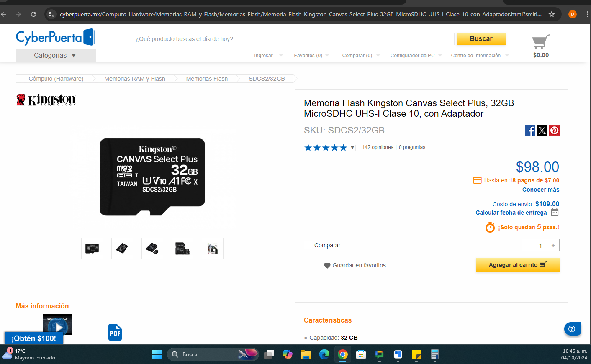Click the quantity input field
Image resolution: width=591 pixels, height=364 pixels.
541,246
